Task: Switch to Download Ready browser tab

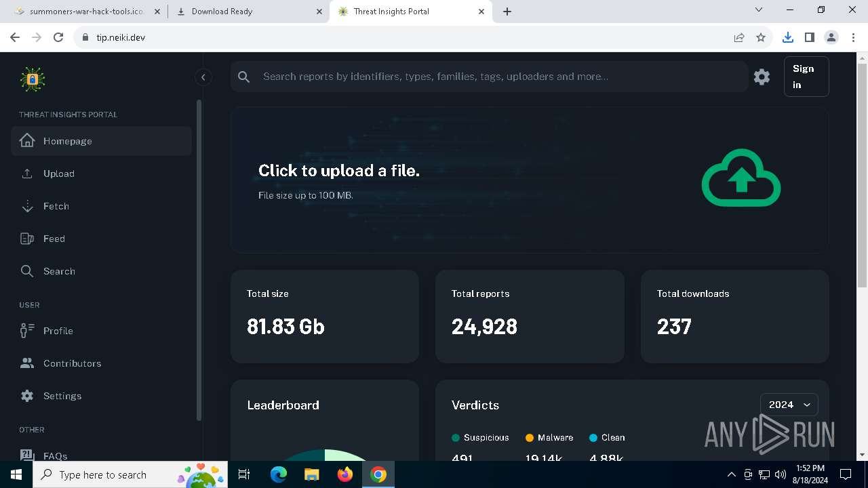Action: pyautogui.click(x=248, y=12)
